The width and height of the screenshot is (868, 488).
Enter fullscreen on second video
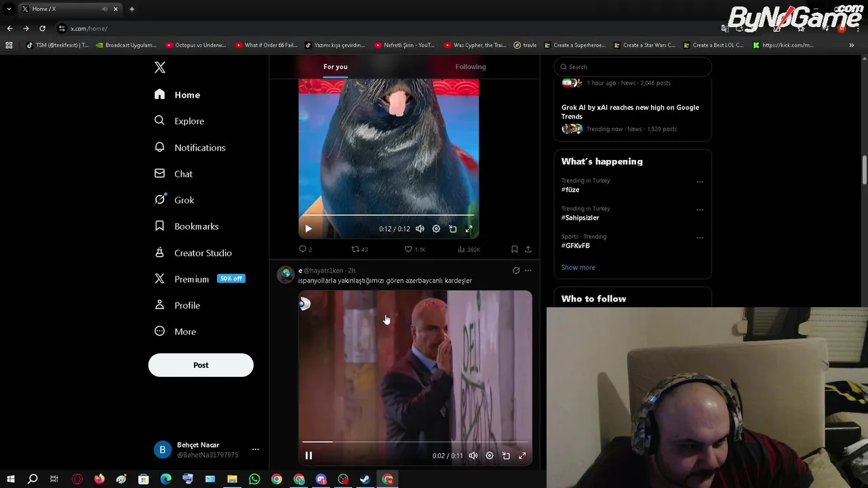(522, 455)
